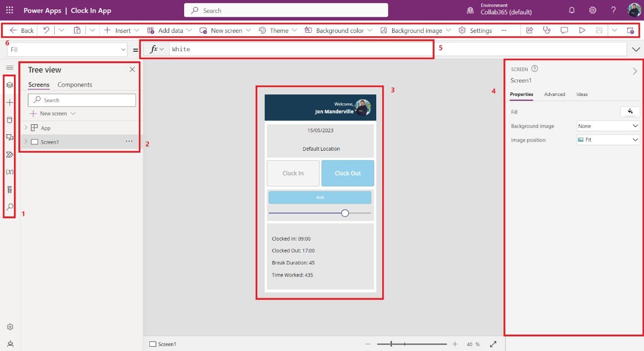This screenshot has height=351, width=644.
Task: Click the Clock Out button on canvas
Action: [x=347, y=173]
